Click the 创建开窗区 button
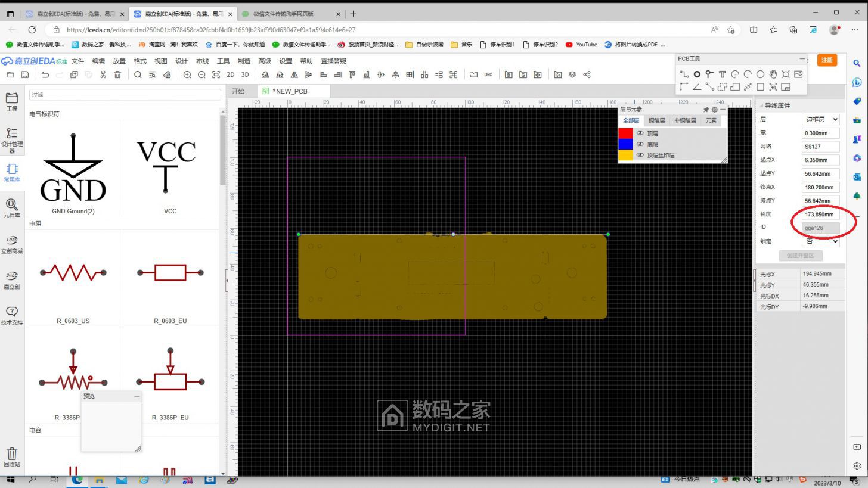Image resolution: width=868 pixels, height=488 pixels. pyautogui.click(x=800, y=256)
